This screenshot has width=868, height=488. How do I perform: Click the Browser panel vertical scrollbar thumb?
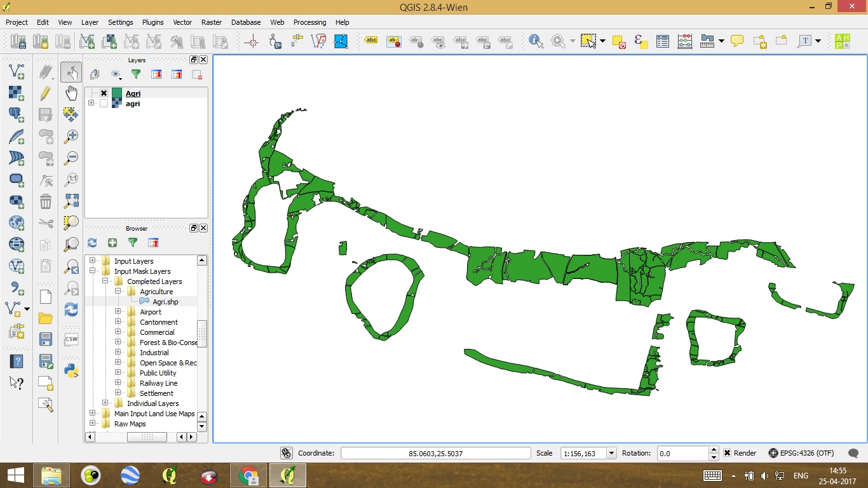pos(202,334)
